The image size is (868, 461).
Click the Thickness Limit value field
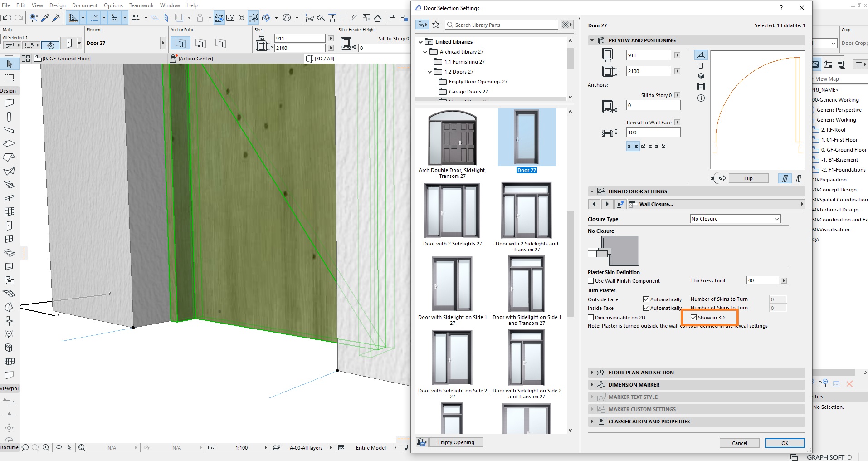click(x=762, y=280)
